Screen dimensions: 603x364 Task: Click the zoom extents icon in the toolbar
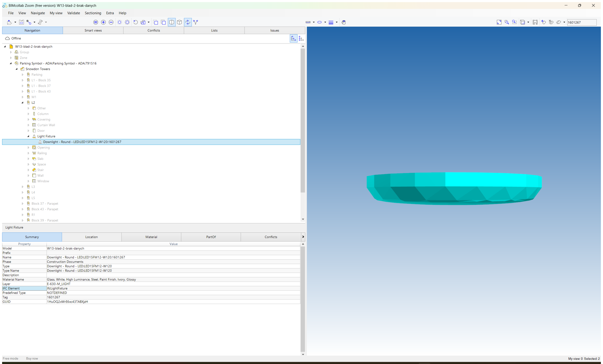(499, 22)
